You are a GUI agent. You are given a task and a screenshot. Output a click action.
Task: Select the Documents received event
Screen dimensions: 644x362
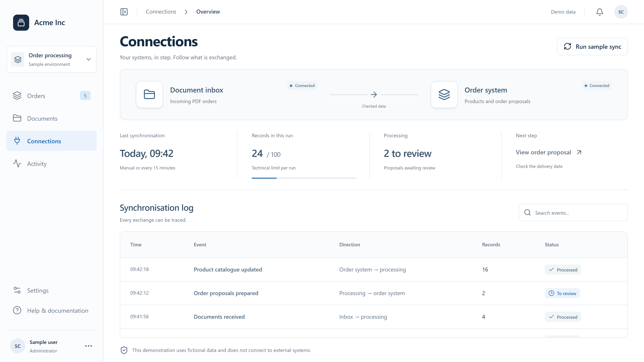[219, 317]
